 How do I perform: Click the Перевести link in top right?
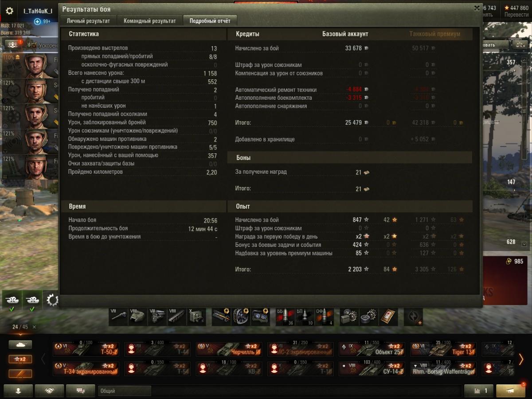click(x=516, y=15)
